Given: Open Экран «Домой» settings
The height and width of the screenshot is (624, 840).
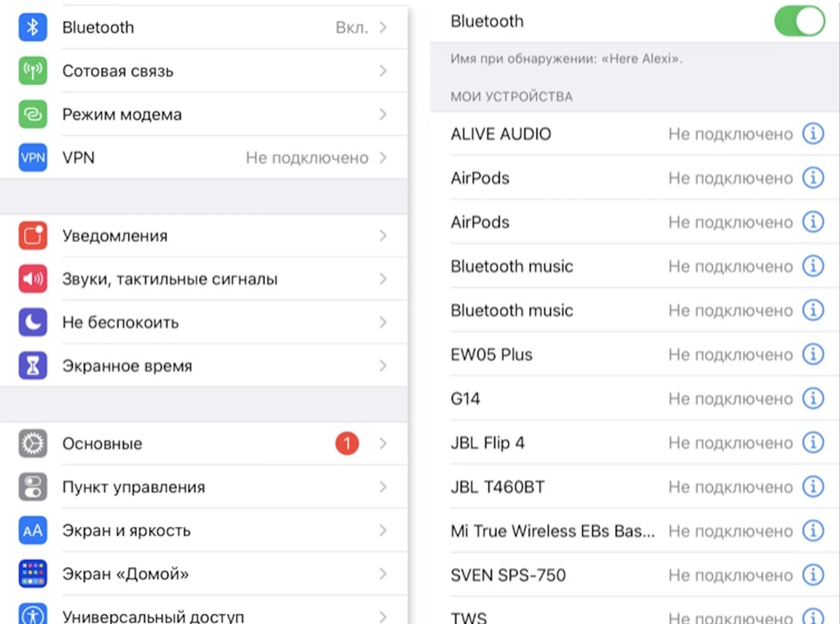Looking at the screenshot, I should (204, 574).
